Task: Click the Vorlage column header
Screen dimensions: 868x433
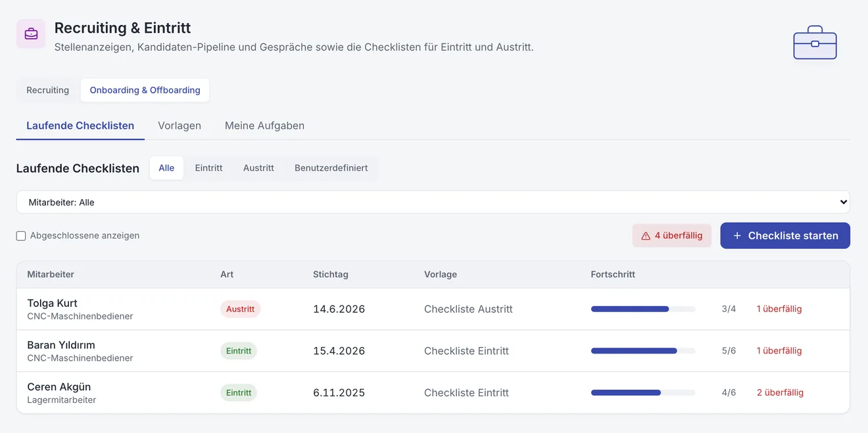Action: pos(441,275)
